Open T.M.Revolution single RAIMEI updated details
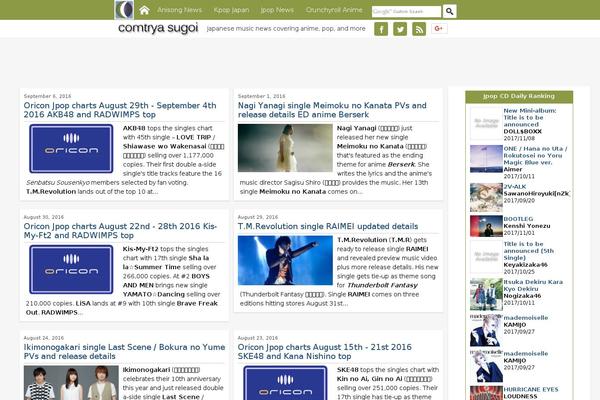 pos(328,226)
